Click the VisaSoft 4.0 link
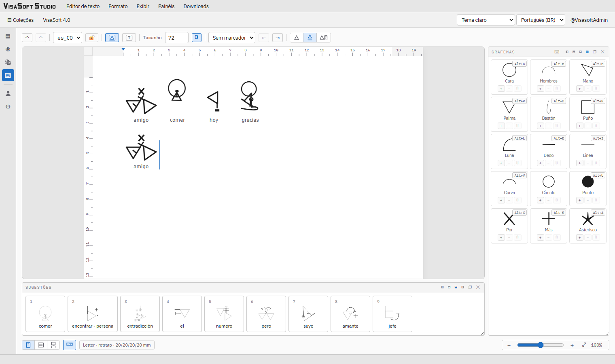The width and height of the screenshot is (615, 364). 57,20
